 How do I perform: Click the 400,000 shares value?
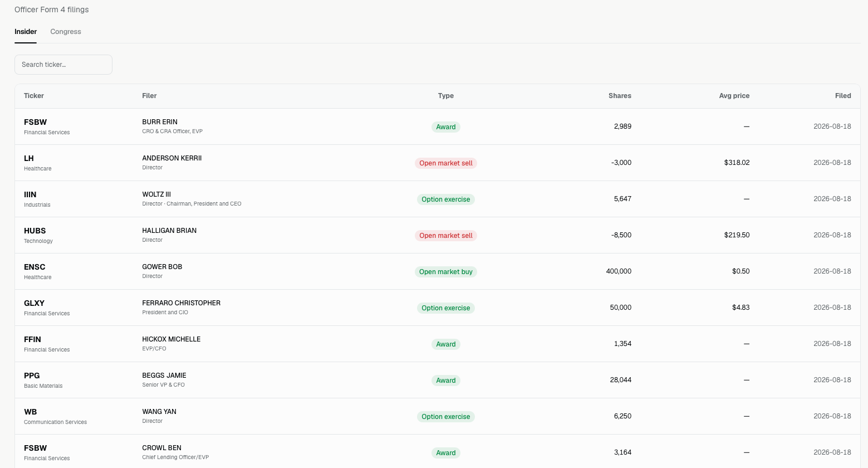(619, 271)
